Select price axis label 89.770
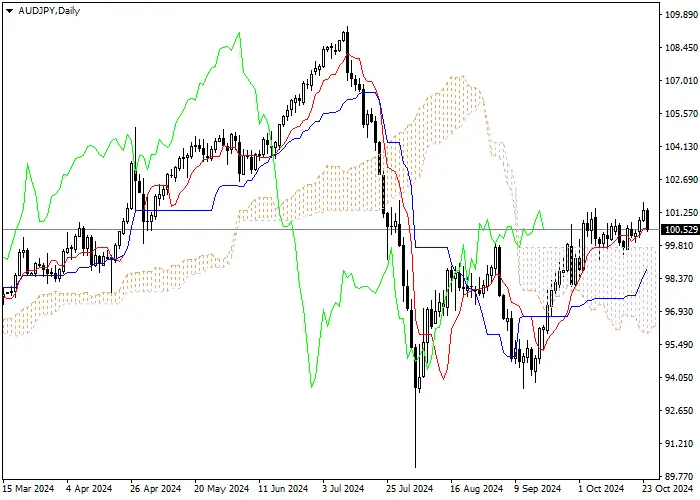The height and width of the screenshot is (500, 700). (x=681, y=476)
